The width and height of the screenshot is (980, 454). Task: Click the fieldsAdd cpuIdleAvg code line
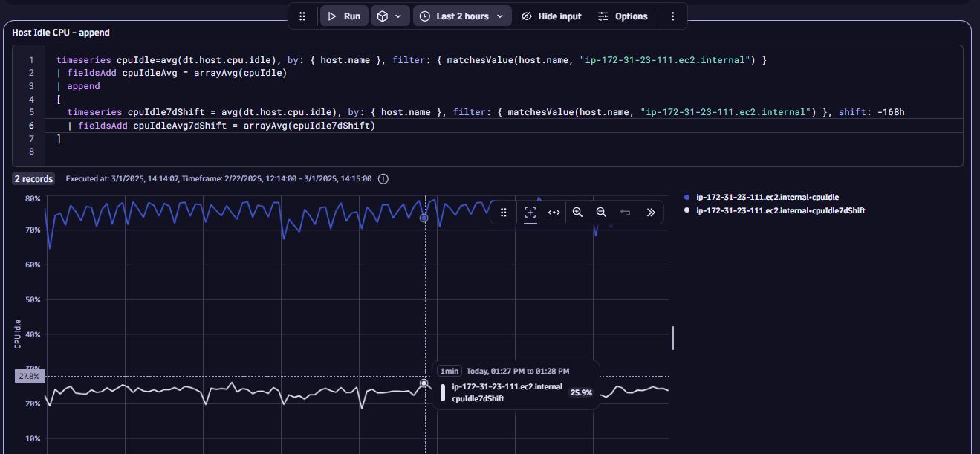[x=172, y=73]
